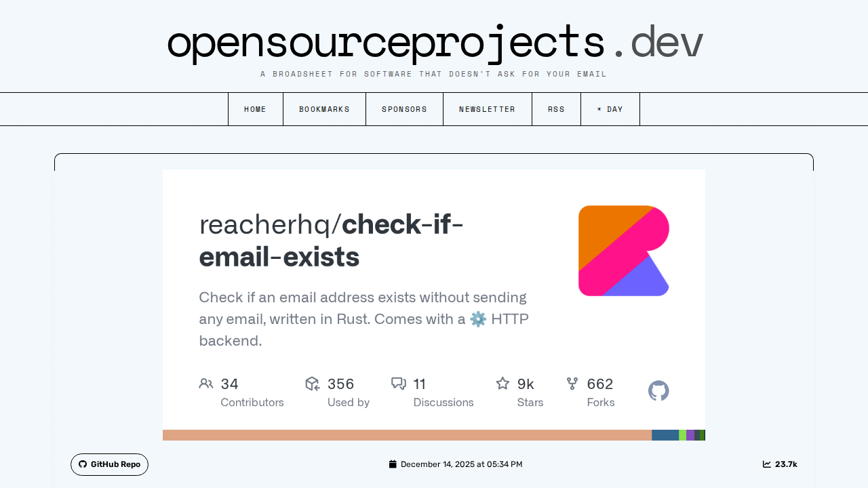Click the star icon beside 9k
This screenshot has width=868, height=488.
pyautogui.click(x=502, y=384)
